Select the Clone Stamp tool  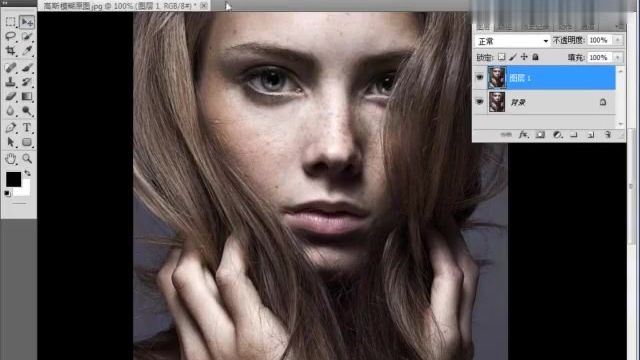pos(10,82)
